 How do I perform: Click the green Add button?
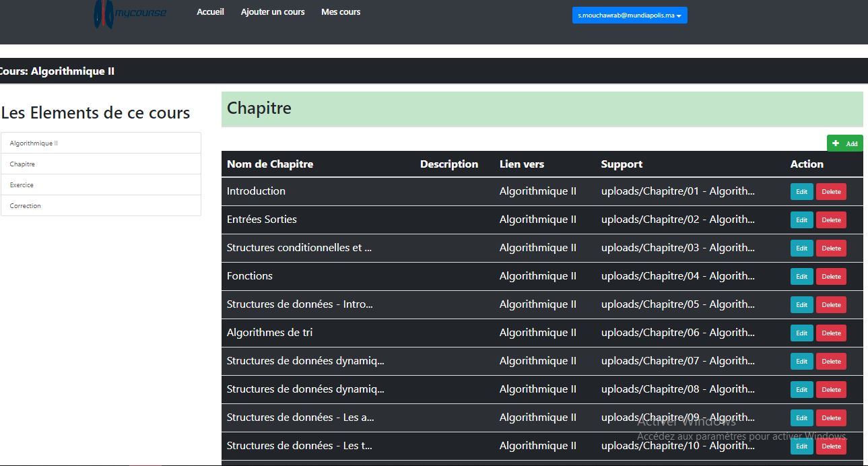(844, 143)
